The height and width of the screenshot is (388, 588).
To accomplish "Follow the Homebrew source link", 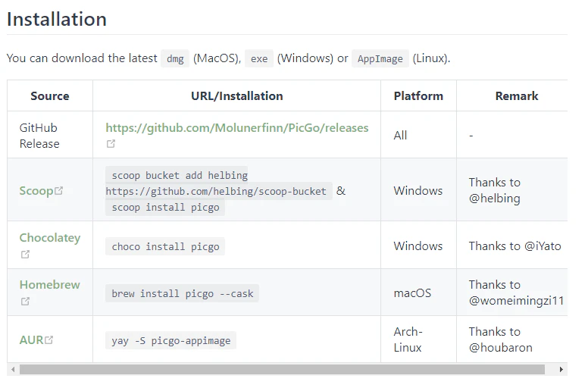I will [49, 285].
